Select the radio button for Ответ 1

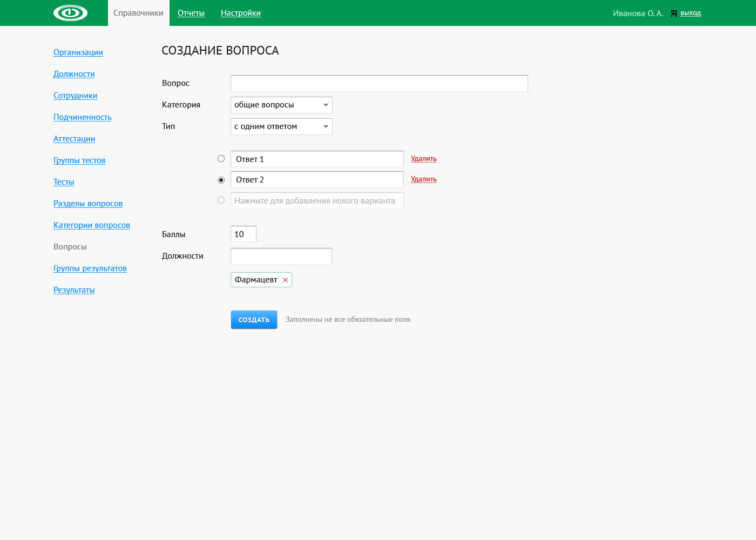[221, 159]
